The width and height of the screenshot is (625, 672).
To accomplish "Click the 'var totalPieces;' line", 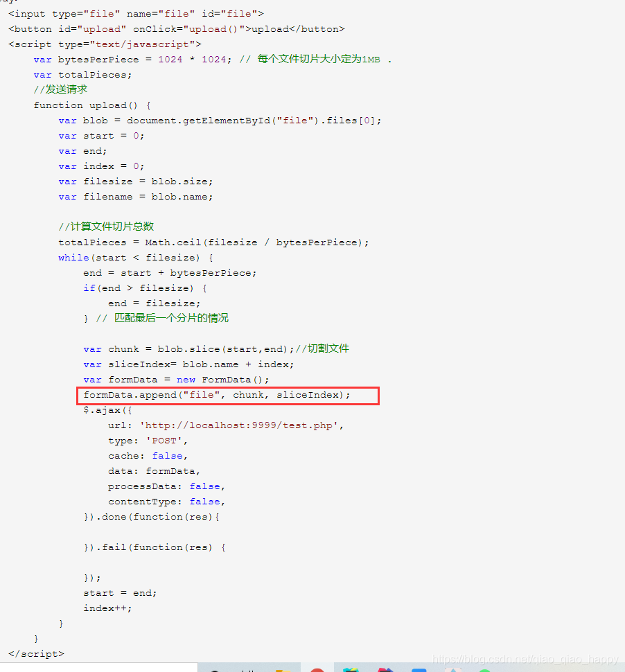I will tap(82, 75).
